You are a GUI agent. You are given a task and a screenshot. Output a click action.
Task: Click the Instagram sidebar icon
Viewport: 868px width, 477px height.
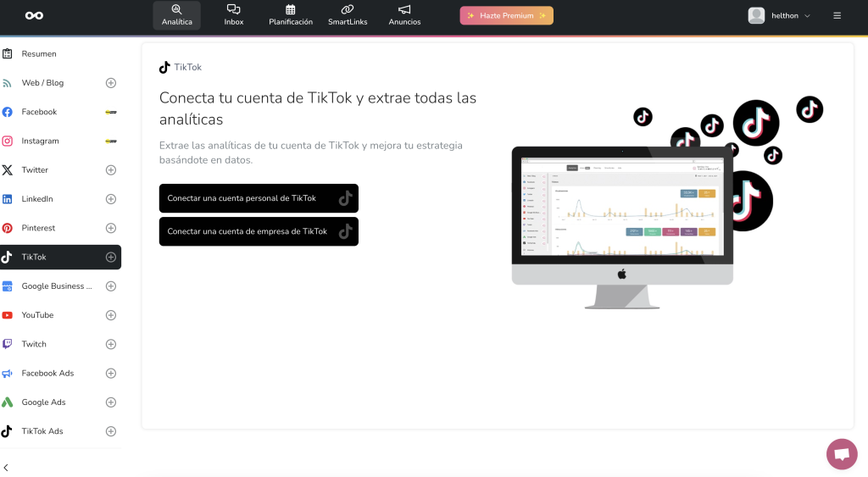[x=7, y=141]
